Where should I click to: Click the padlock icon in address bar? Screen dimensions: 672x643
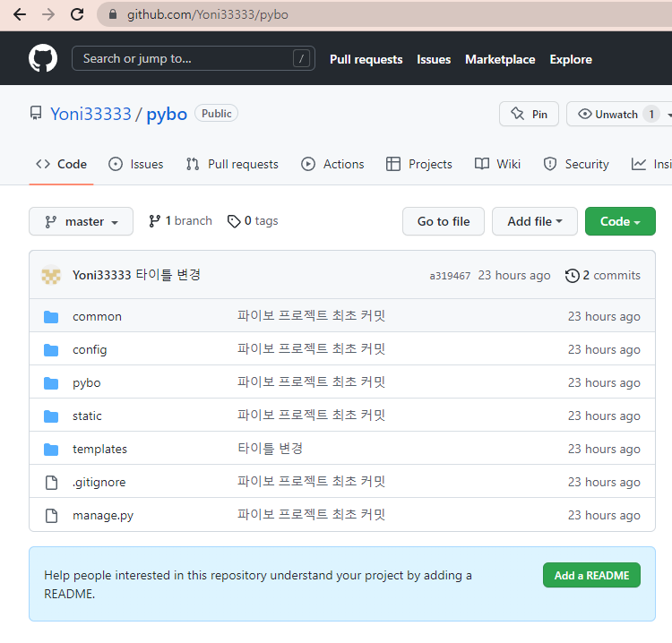[113, 14]
